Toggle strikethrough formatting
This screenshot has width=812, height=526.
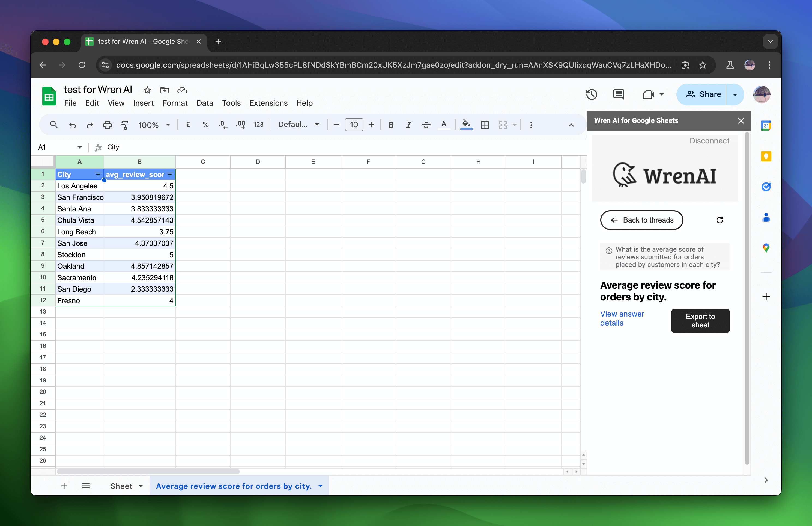pyautogui.click(x=426, y=125)
